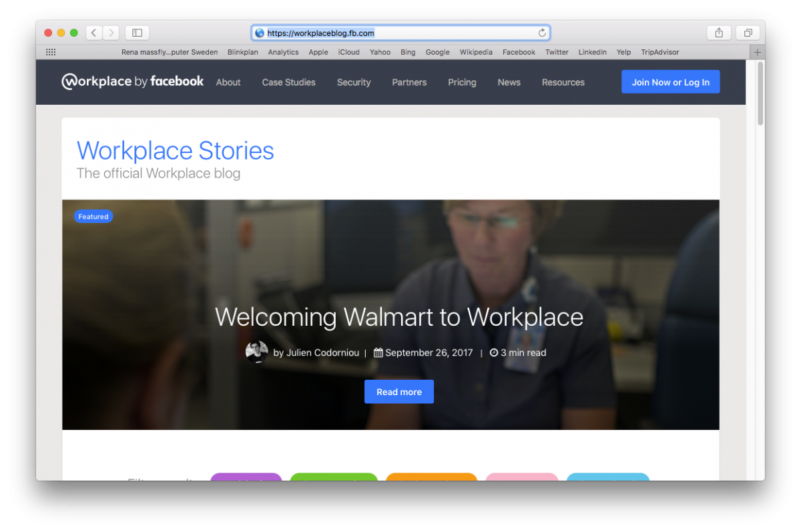Click Julien Codorniou's author avatar
This screenshot has width=801, height=532.
point(256,352)
